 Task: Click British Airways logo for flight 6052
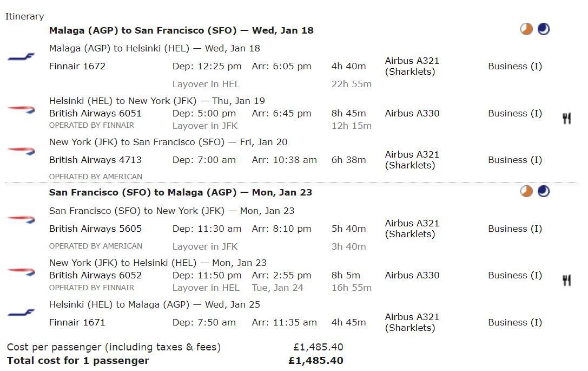(21, 271)
